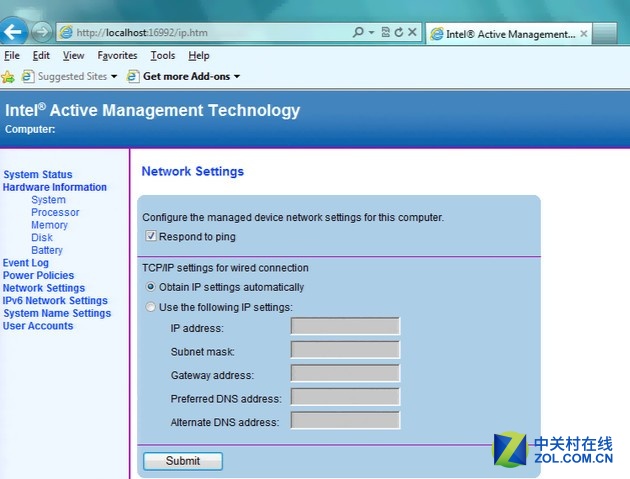The image size is (630, 479).
Task: Click the Get more Add-ons page icon
Action: click(133, 76)
